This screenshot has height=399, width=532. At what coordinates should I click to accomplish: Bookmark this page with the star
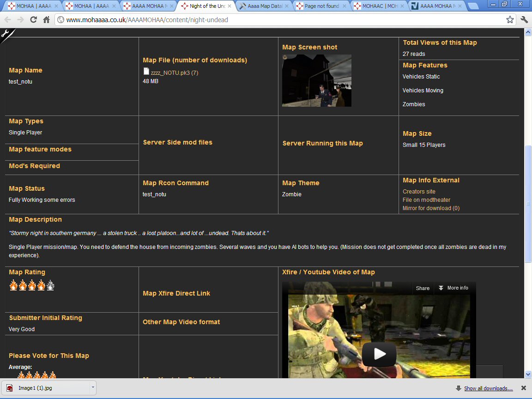510,20
